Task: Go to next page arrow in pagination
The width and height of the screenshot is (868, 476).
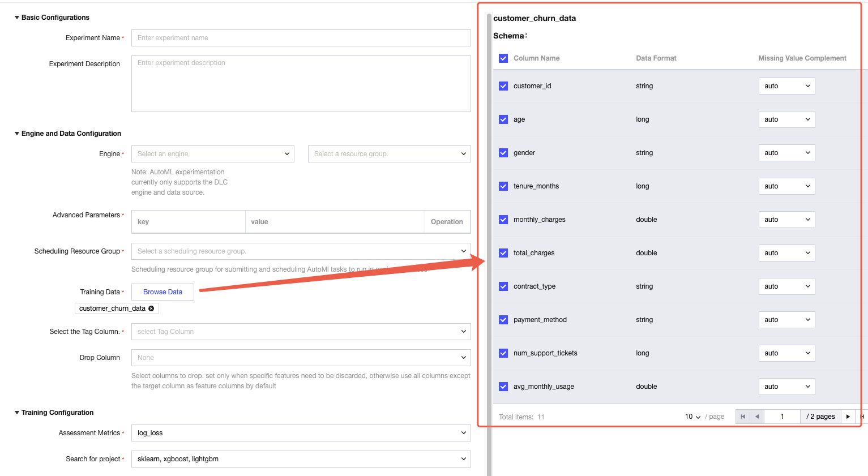Action: click(848, 417)
